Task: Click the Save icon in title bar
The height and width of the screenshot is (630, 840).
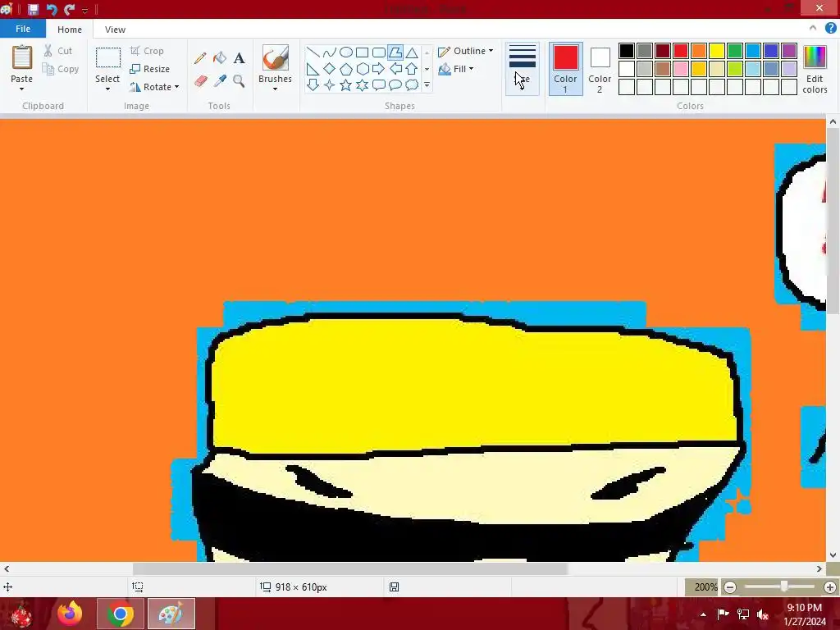Action: pos(33,10)
